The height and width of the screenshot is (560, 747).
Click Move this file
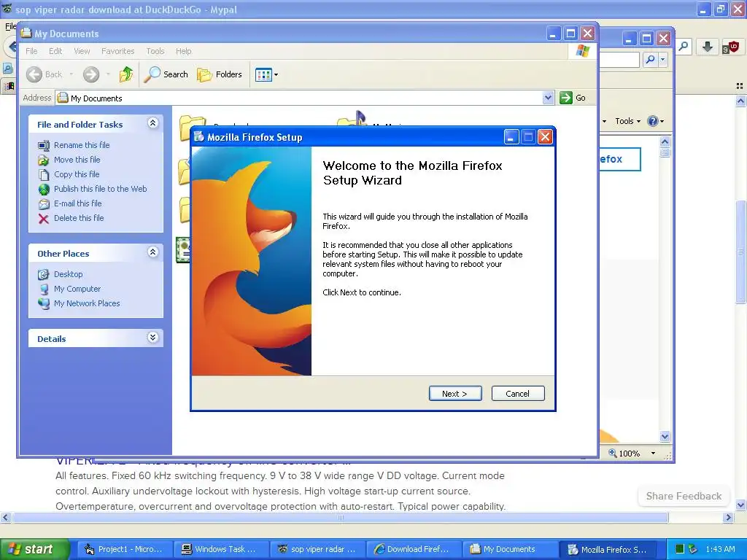tap(77, 160)
